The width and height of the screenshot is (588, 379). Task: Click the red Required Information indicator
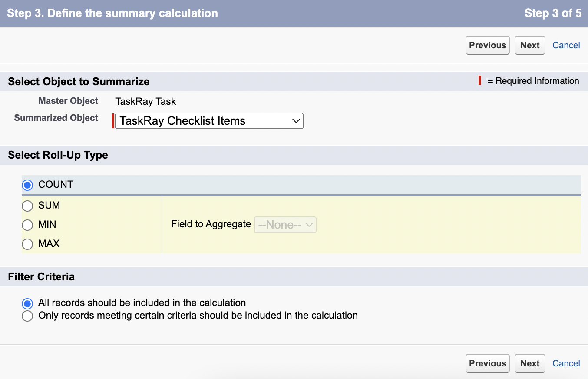click(x=480, y=80)
